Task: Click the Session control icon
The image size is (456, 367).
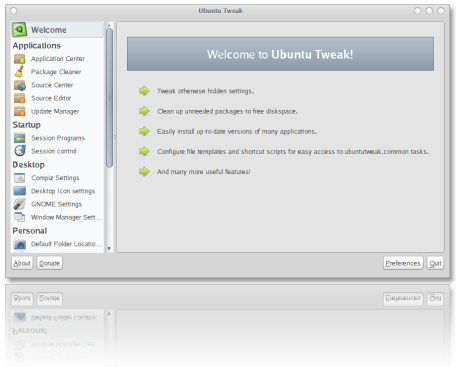Action: coord(20,151)
